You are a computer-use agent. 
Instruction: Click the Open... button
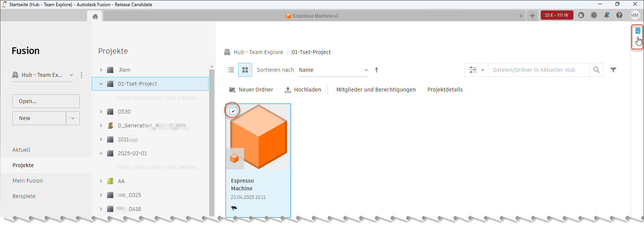click(46, 101)
